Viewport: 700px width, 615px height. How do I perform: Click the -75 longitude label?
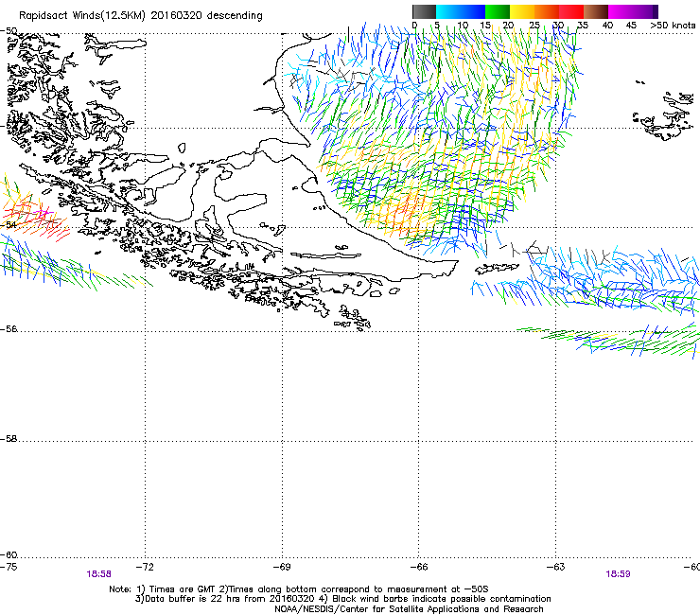coord(9,567)
